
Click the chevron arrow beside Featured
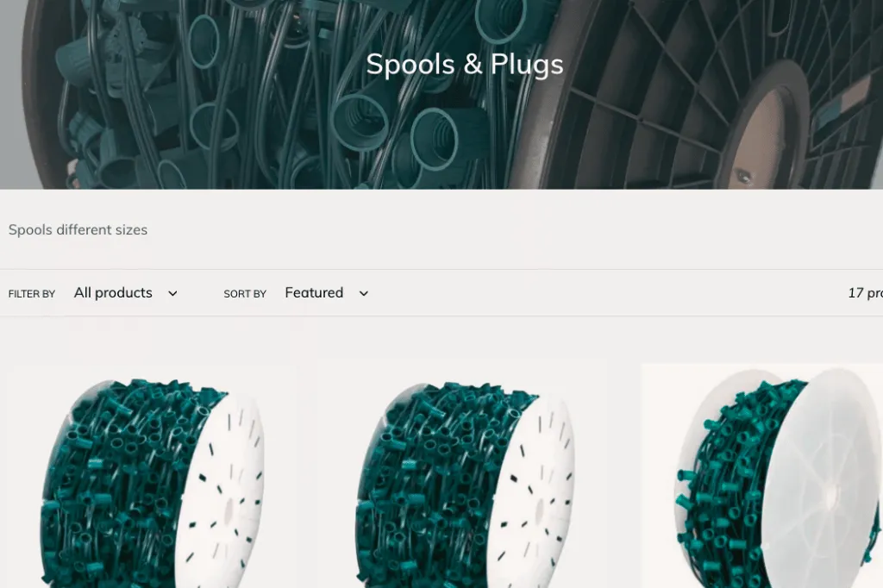[x=364, y=293]
